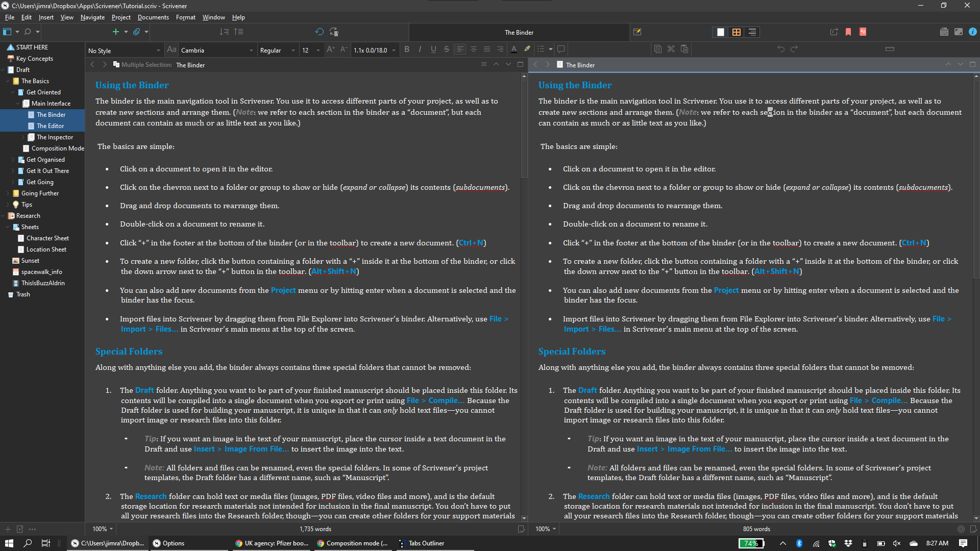Click the Aa character format icon
The height and width of the screenshot is (551, 980).
pyautogui.click(x=171, y=49)
